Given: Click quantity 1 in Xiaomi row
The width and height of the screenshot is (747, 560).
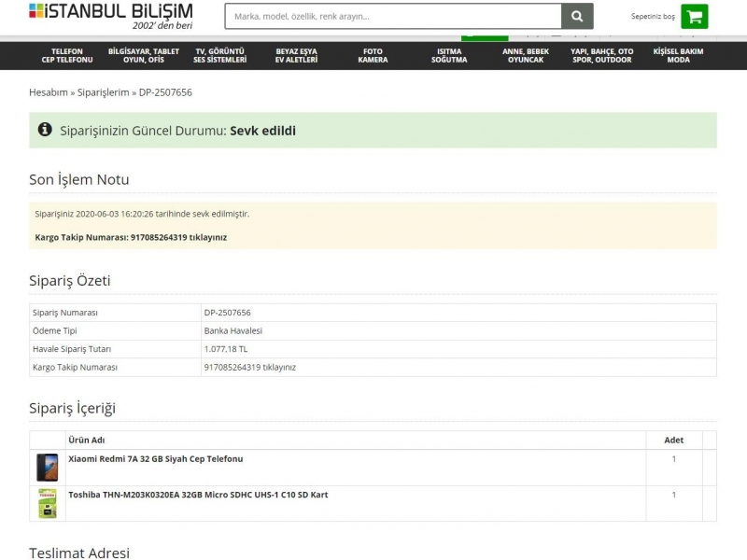Looking at the screenshot, I should tap(673, 459).
